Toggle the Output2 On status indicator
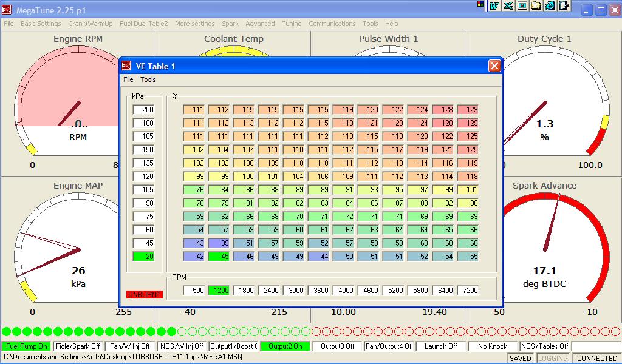This screenshot has width=622, height=364. [x=285, y=346]
